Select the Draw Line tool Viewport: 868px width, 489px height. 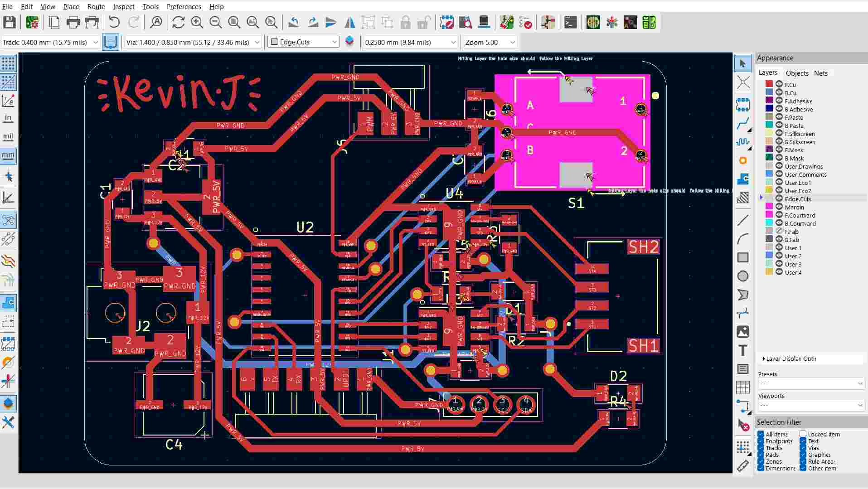[742, 220]
